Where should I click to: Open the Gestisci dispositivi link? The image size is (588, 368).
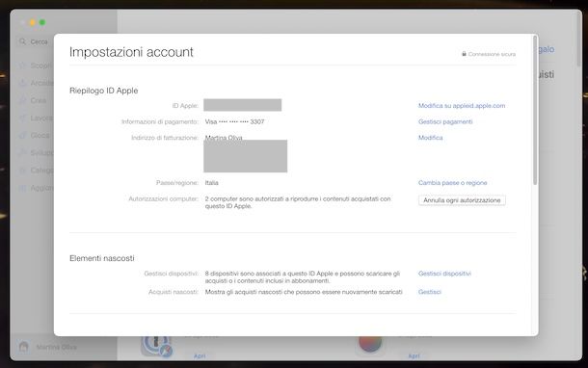444,274
